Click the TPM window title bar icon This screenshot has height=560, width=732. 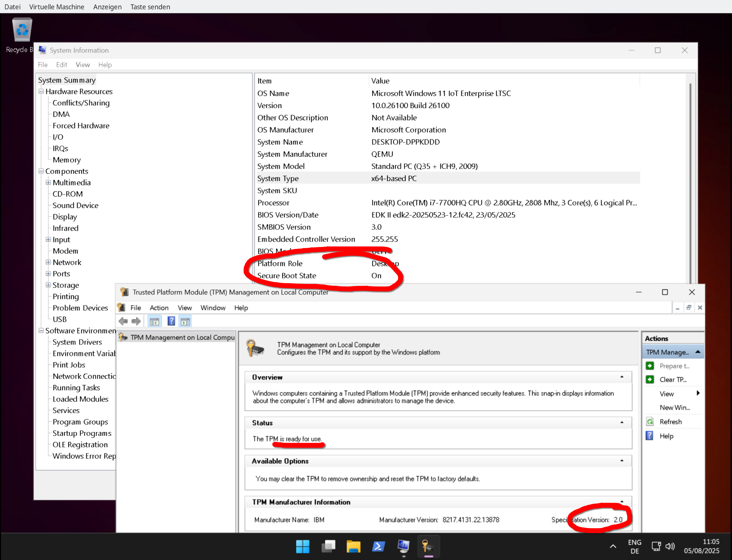(x=124, y=292)
